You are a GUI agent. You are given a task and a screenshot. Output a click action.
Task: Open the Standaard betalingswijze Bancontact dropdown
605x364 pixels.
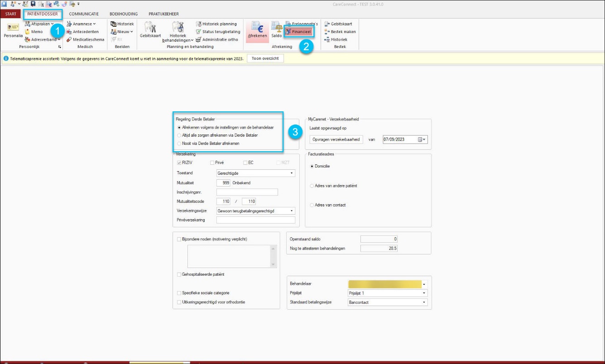point(388,302)
